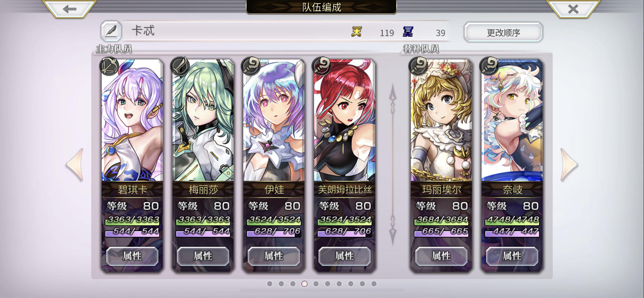Select the last team page dot
Image resolution: width=644 pixels, height=298 pixels.
pyautogui.click(x=374, y=284)
